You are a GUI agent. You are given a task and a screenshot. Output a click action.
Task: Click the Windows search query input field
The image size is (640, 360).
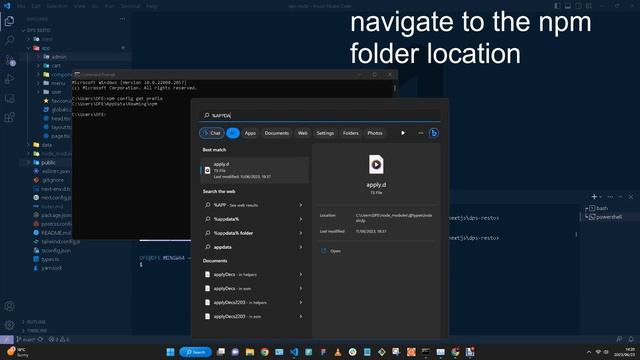point(320,116)
